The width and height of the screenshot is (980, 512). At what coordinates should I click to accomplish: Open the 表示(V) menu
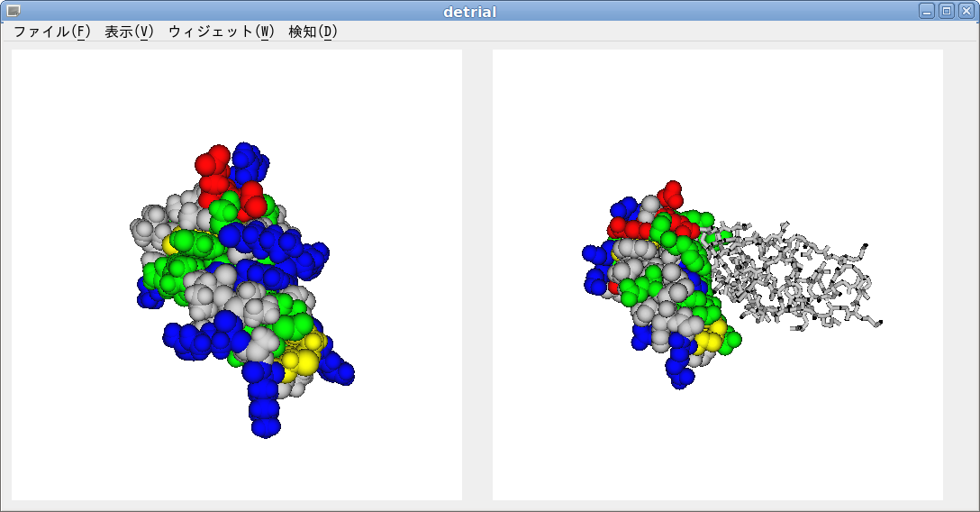coord(129,32)
